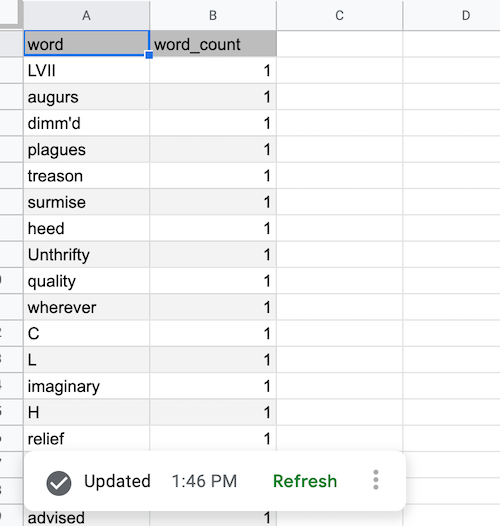Select the cell containing relief

[87, 438]
